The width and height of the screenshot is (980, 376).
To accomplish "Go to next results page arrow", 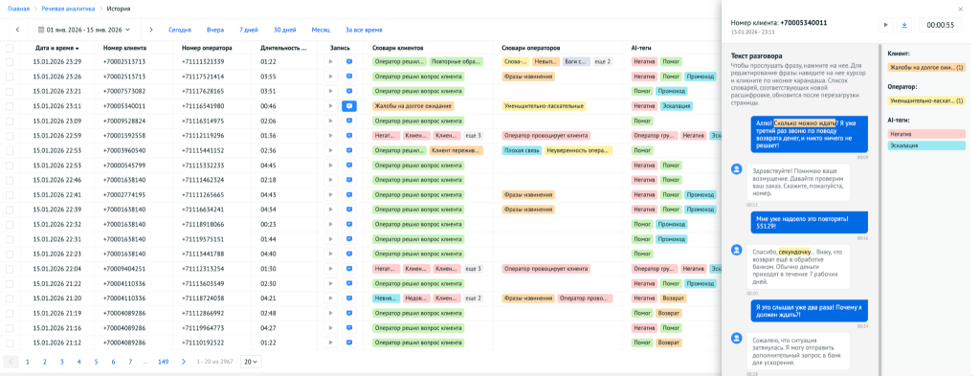I will (x=183, y=362).
